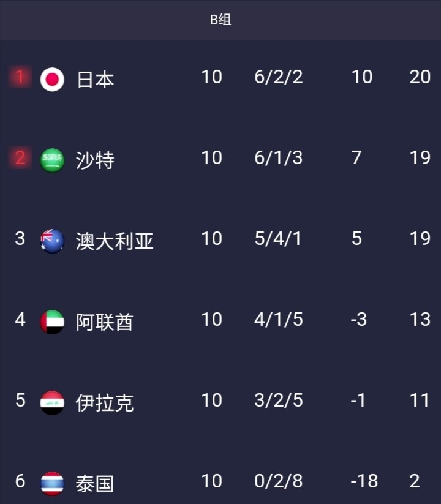This screenshot has height=504, width=441.
Task: Click the Iraq flag icon
Action: pyautogui.click(x=52, y=403)
